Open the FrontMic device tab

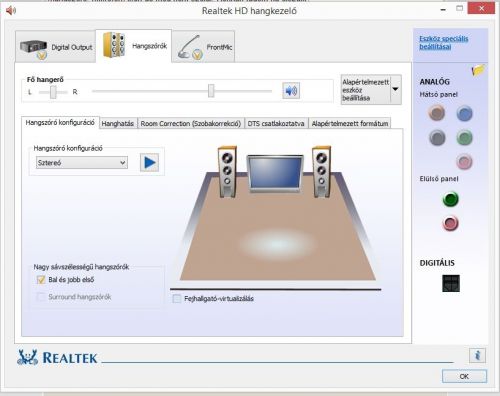tap(204, 46)
